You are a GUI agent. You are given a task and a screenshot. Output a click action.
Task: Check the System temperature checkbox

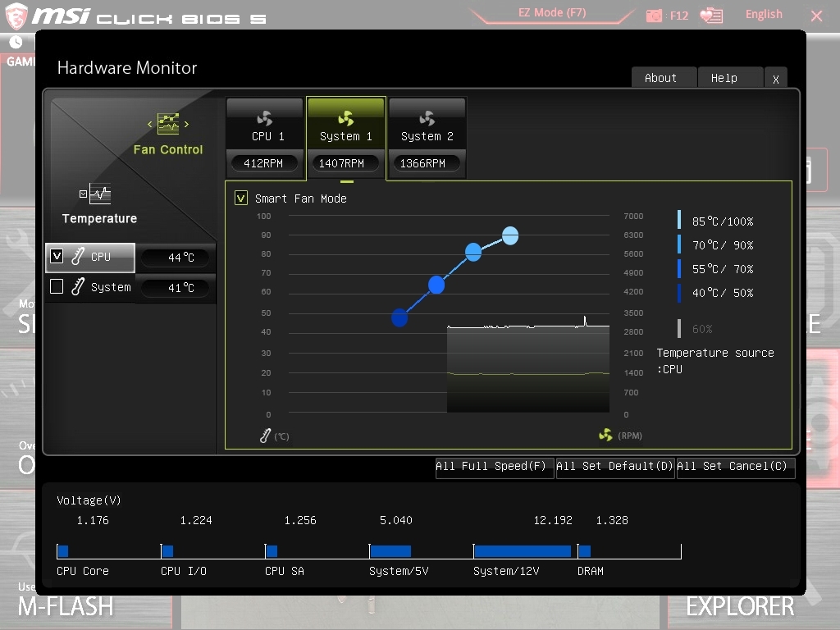(x=57, y=286)
